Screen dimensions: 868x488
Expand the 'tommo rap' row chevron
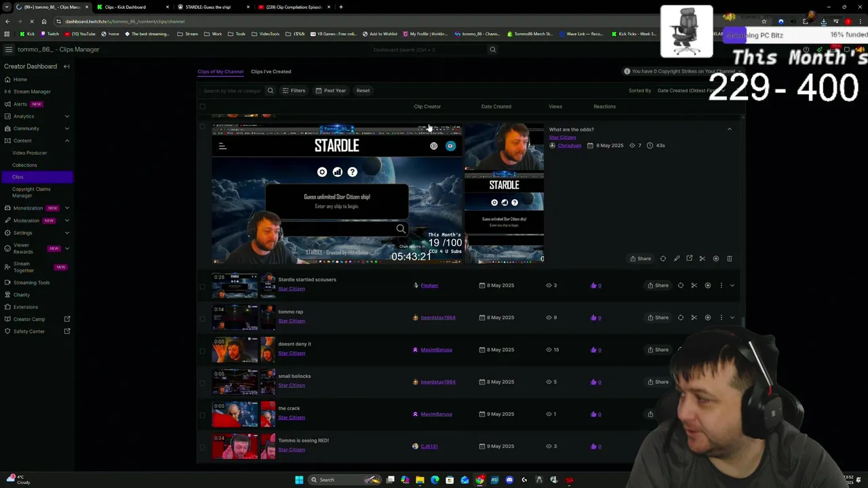tap(732, 318)
